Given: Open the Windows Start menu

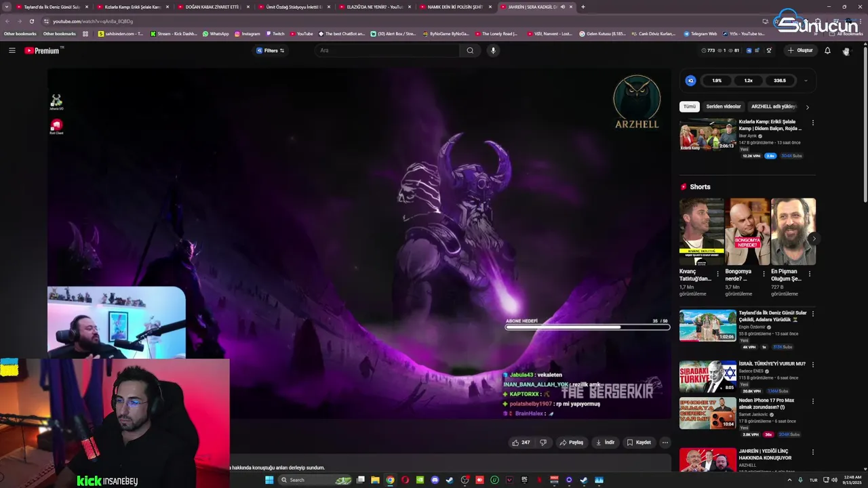Looking at the screenshot, I should coord(269,480).
